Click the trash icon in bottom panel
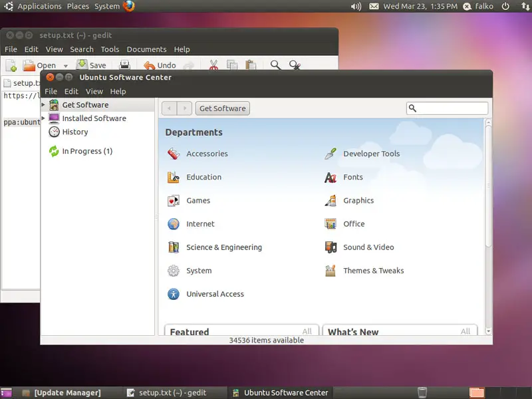 (422, 392)
